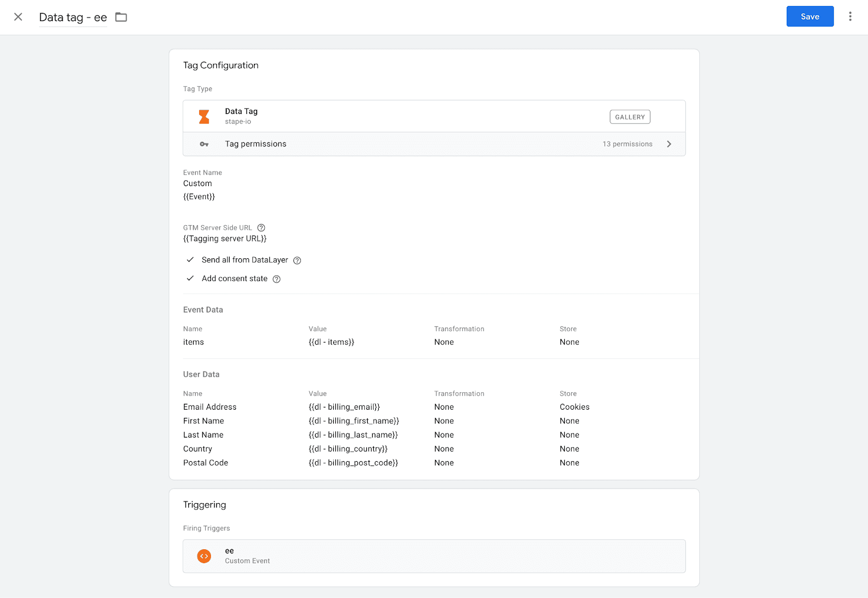The image size is (868, 598).
Task: Close the tag editor with the X icon
Action: coord(18,17)
